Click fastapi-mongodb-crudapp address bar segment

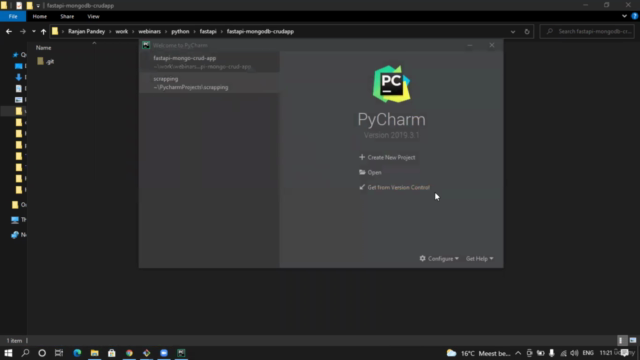coord(260,31)
